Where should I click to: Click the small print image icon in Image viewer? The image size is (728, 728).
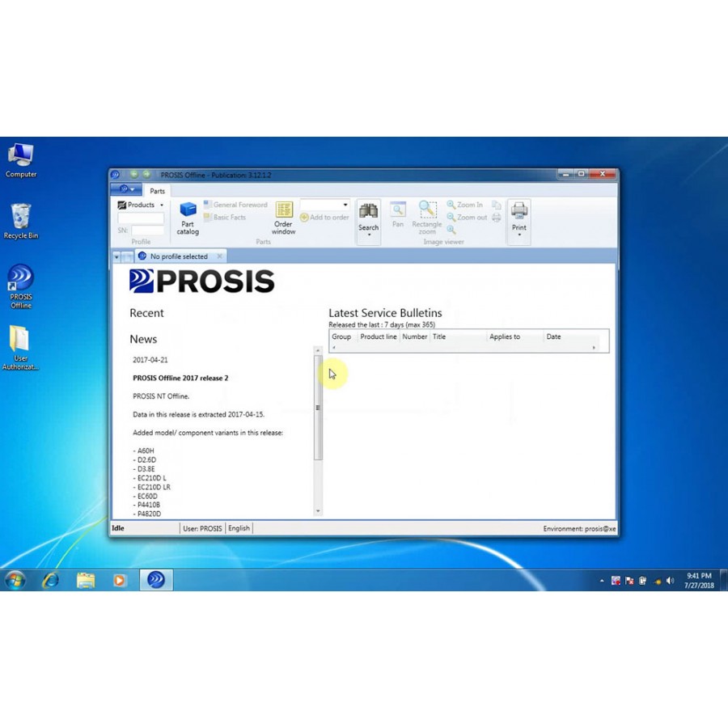coord(497,218)
